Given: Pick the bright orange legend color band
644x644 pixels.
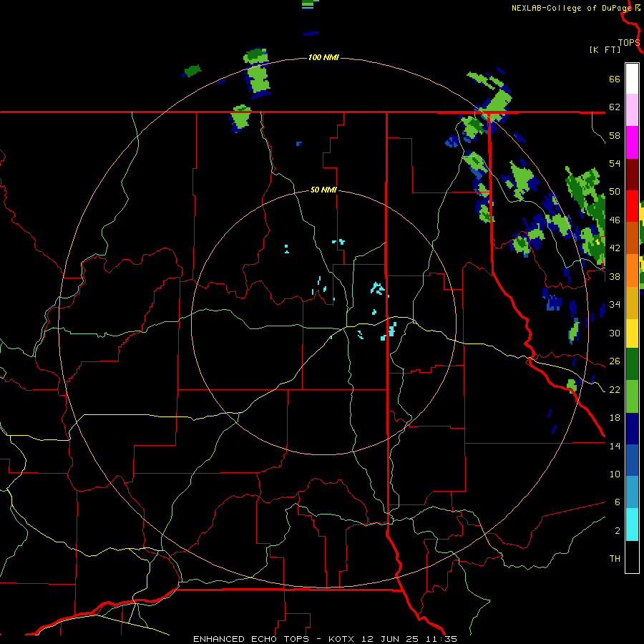Looking at the screenshot, I should pos(632,270).
